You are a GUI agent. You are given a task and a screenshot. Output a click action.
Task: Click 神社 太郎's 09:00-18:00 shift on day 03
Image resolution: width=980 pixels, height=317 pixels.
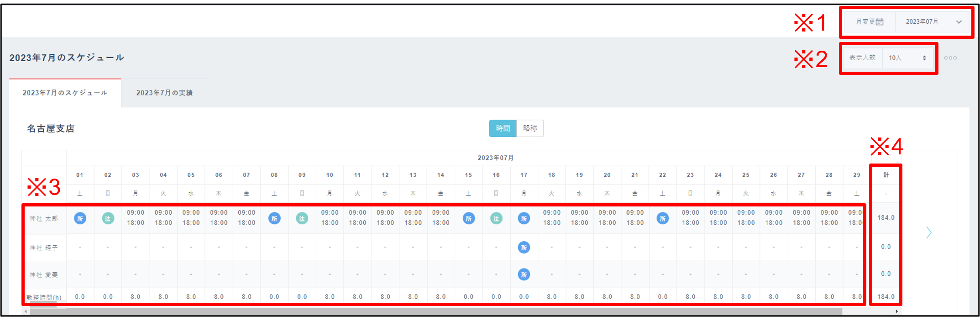[x=136, y=218]
